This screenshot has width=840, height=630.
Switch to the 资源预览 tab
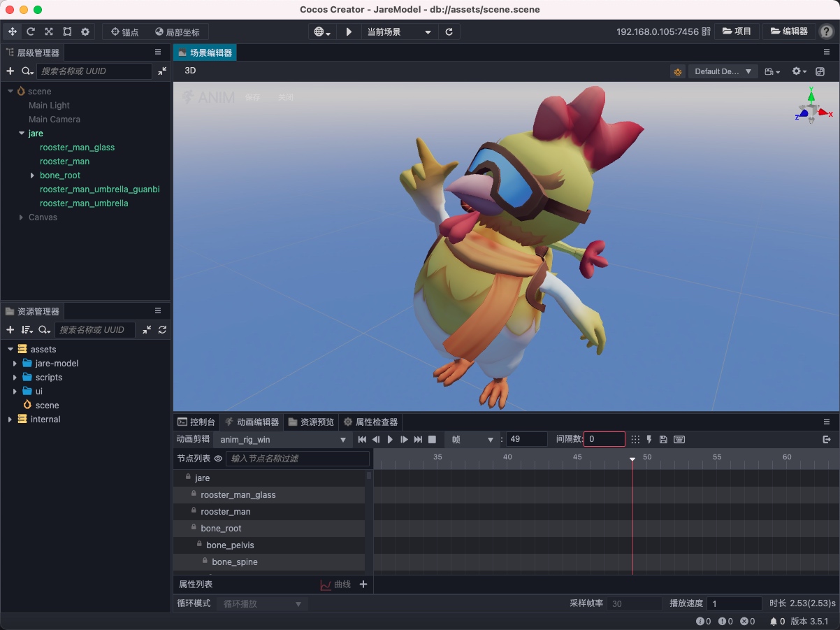click(310, 422)
